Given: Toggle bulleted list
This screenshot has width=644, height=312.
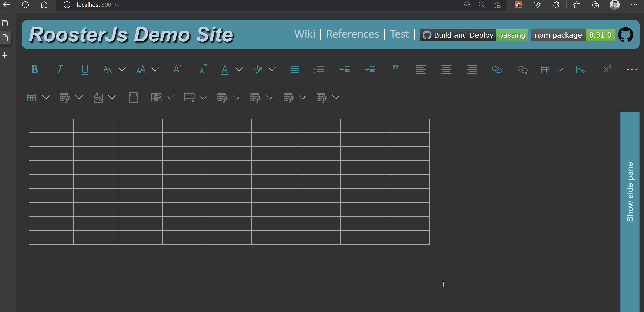Looking at the screenshot, I should point(294,69).
